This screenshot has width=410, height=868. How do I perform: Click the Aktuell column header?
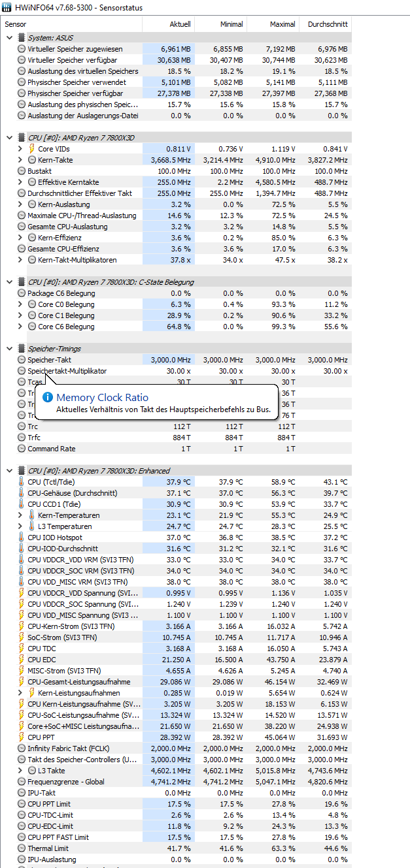[168, 24]
